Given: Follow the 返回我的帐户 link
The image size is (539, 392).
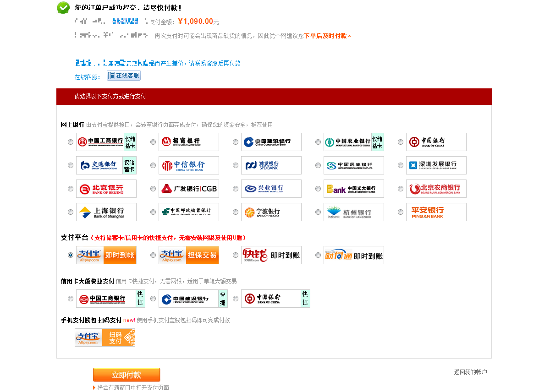Looking at the screenshot, I should (470, 372).
